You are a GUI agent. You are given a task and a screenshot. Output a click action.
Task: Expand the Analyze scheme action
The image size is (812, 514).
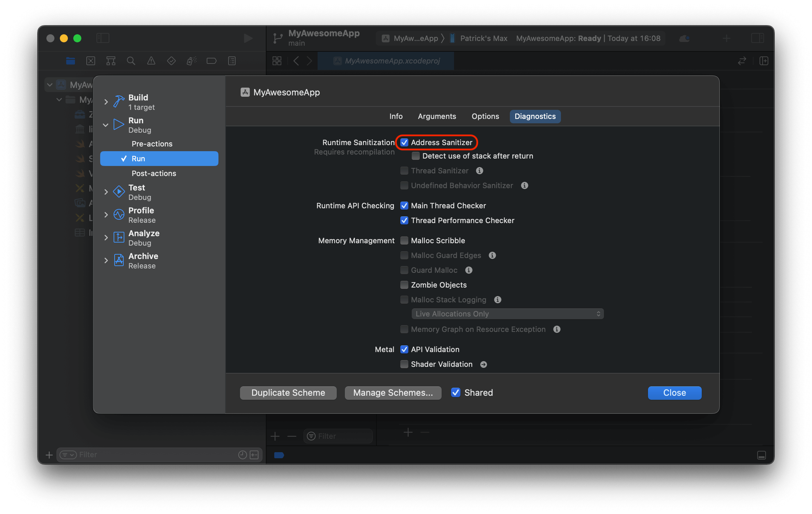coord(106,238)
